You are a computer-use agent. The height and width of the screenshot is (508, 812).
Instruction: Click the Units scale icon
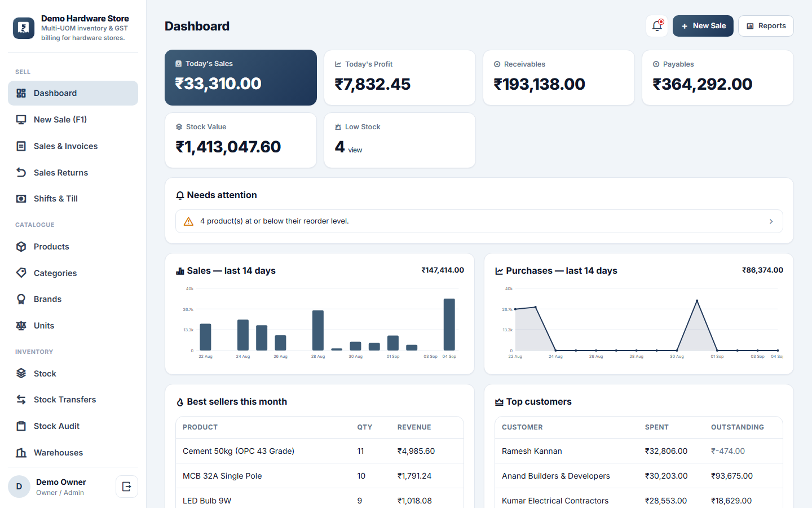coord(21,326)
